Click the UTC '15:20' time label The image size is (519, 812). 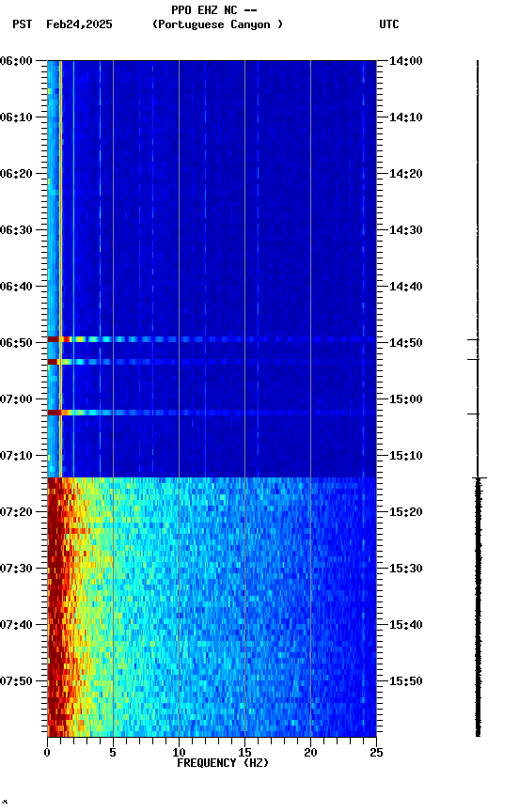click(406, 512)
